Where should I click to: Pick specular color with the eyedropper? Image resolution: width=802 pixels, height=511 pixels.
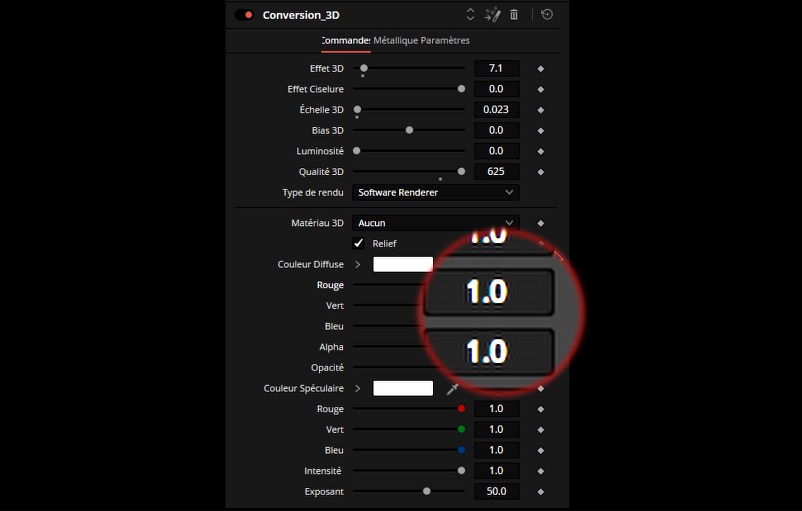[x=452, y=389]
